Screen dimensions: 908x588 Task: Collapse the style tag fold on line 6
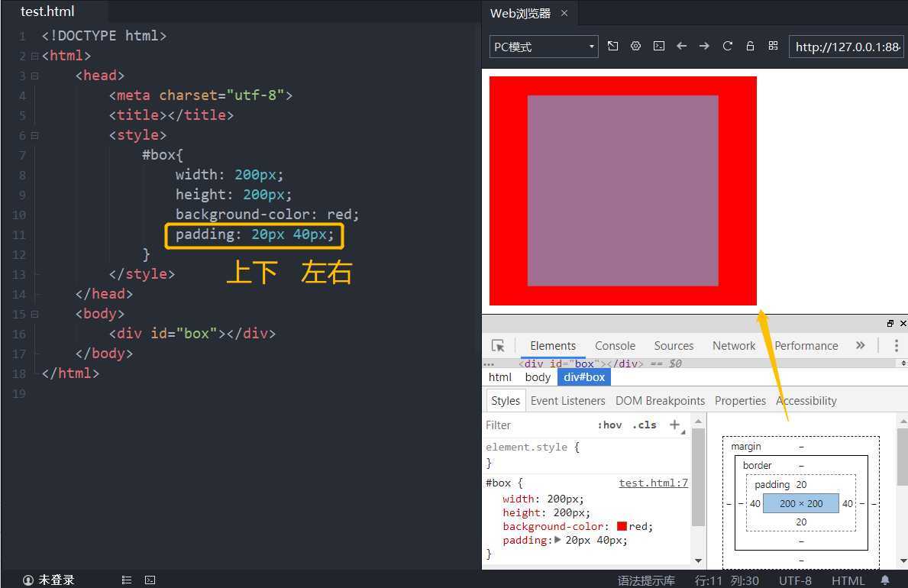point(34,136)
